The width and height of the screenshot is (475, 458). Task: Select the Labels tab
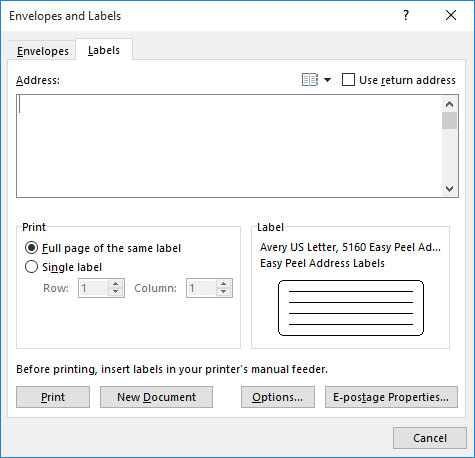pos(104,50)
